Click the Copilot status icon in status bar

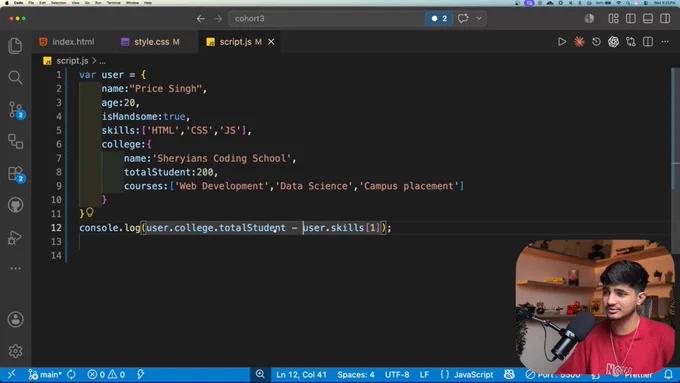pos(509,374)
